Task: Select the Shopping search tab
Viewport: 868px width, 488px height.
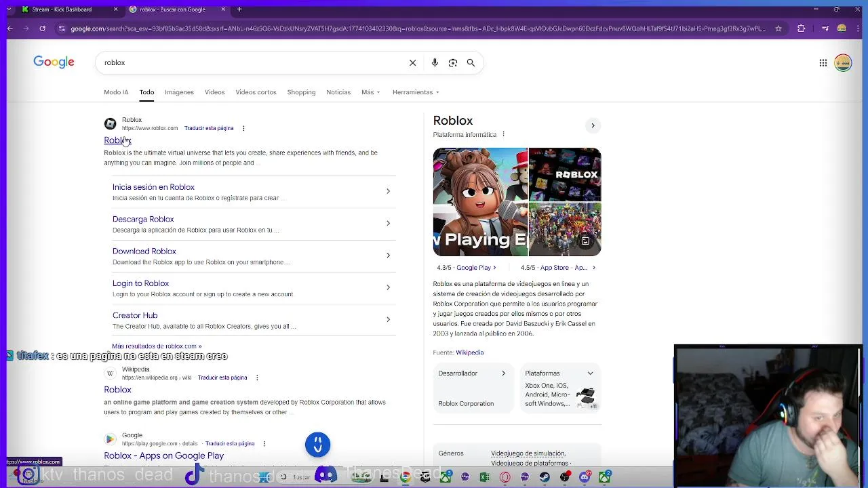Action: tap(301, 92)
